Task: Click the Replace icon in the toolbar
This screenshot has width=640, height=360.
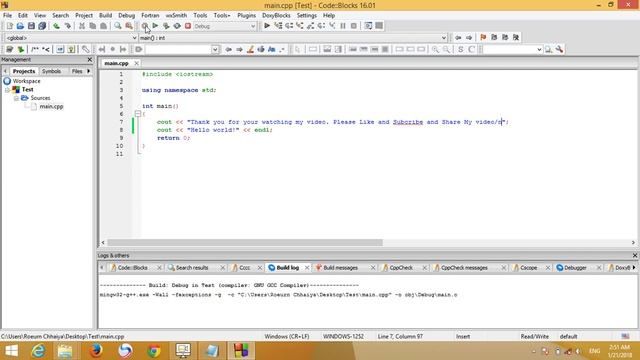Action: [129, 26]
